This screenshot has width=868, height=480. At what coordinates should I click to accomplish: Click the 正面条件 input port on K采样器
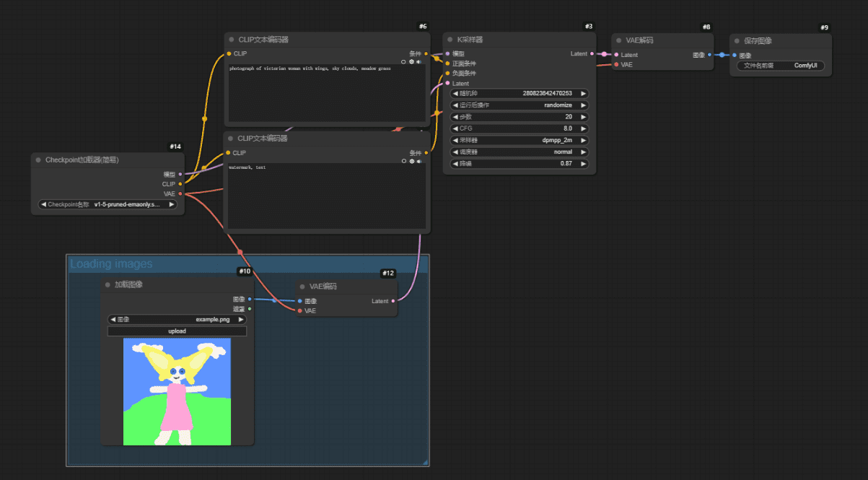point(447,64)
